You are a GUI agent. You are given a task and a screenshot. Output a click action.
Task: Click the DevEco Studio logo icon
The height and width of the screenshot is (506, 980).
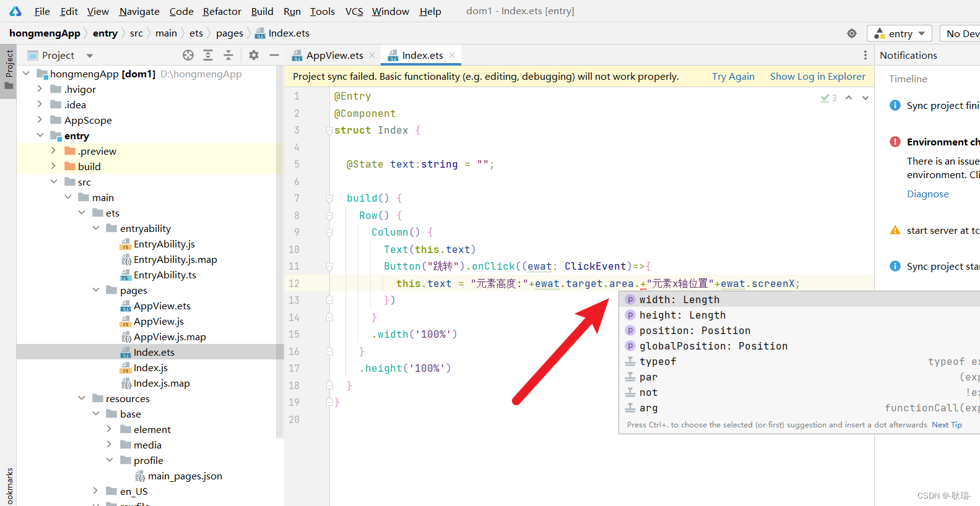point(15,11)
